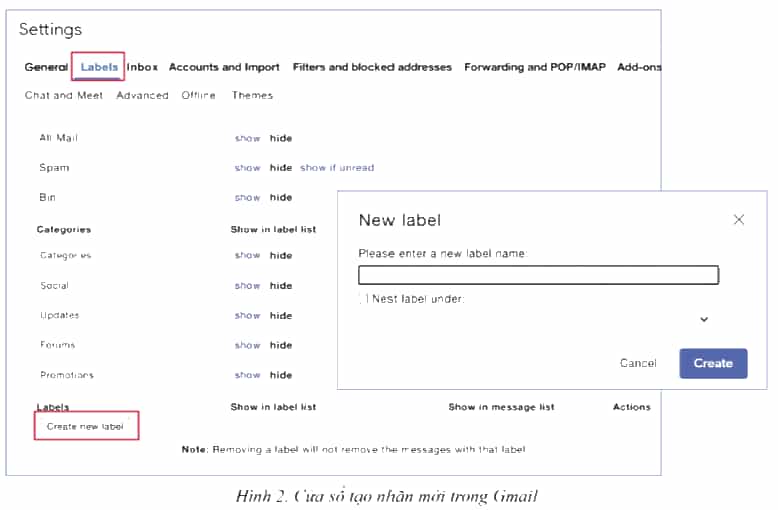Click the All Mail row name
Screen dimensions: 778x510
pyautogui.click(x=59, y=138)
